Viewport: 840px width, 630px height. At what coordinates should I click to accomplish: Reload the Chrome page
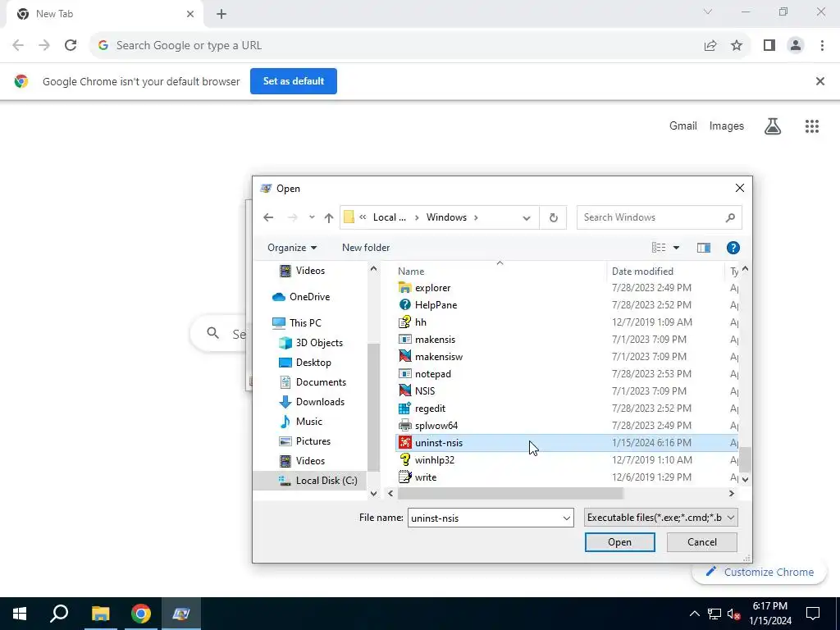(71, 46)
